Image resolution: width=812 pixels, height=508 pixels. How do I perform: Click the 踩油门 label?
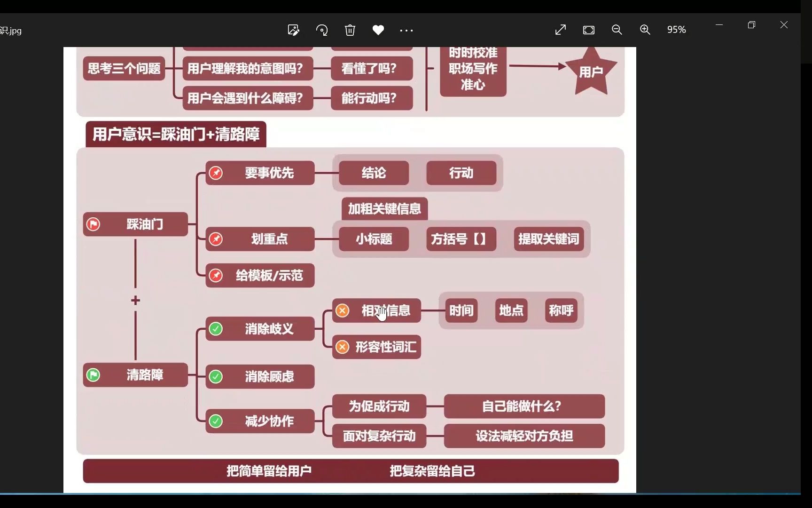145,224
